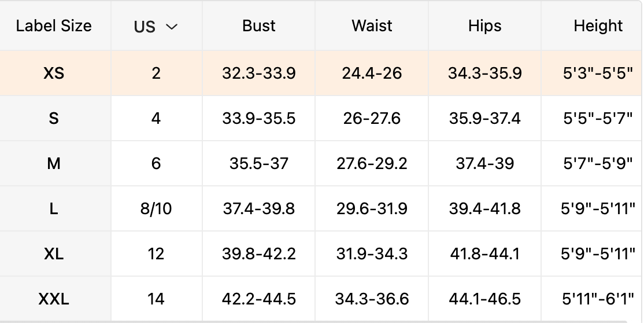Click the Waist column header

pyautogui.click(x=372, y=25)
